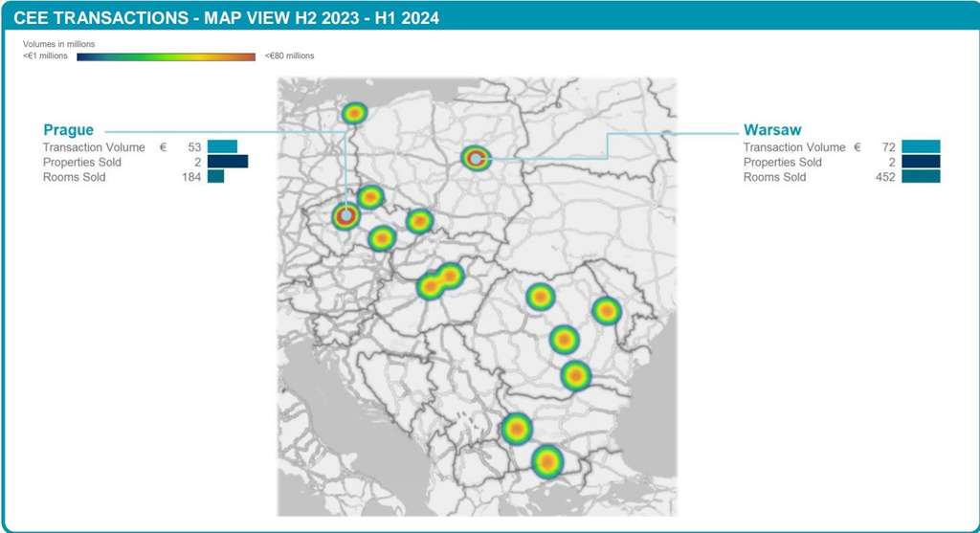Click the hotspot directly southeast of Prague marker

pyautogui.click(x=381, y=238)
